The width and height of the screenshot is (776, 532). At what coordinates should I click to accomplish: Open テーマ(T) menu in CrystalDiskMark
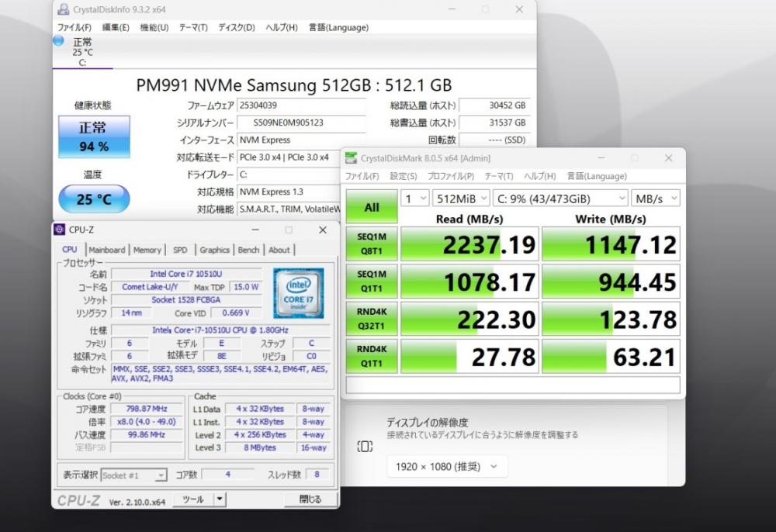pyautogui.click(x=498, y=177)
